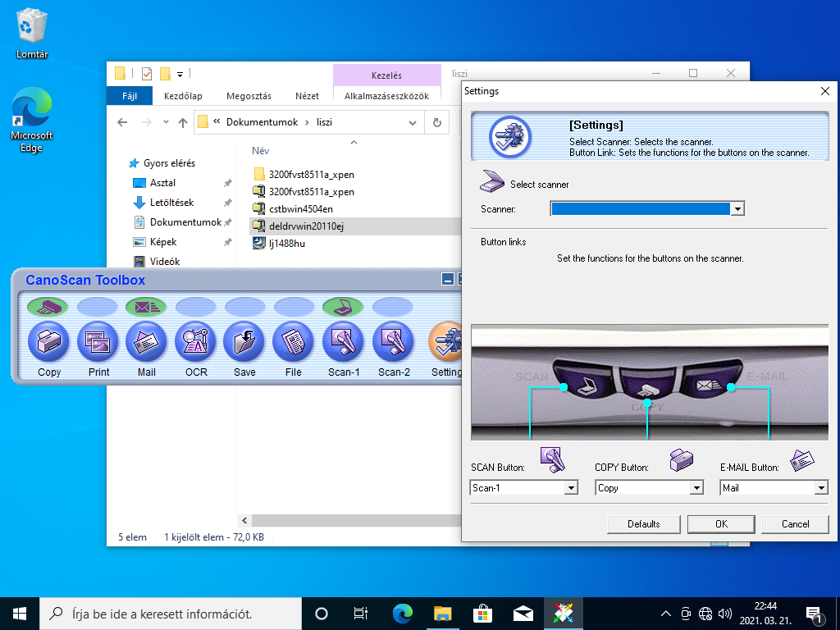Select the Scan-1 tool in Toolbox
The width and height of the screenshot is (840, 630).
pyautogui.click(x=343, y=341)
